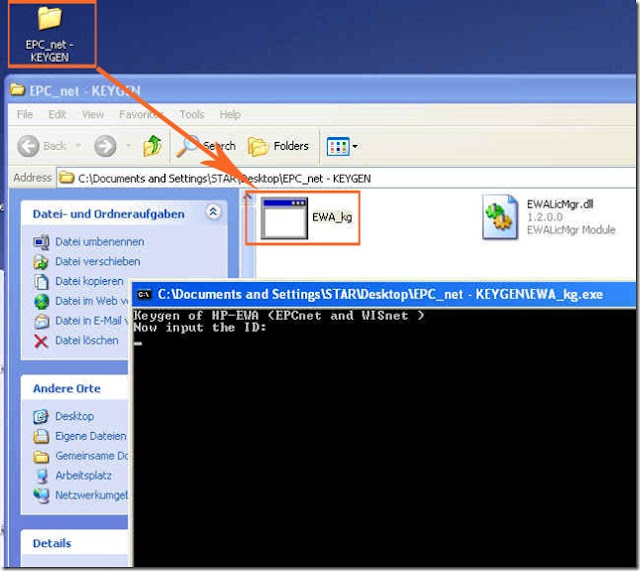Open the Tools menu in Explorer
Viewport: 640px width, 571px height.
tap(192, 114)
